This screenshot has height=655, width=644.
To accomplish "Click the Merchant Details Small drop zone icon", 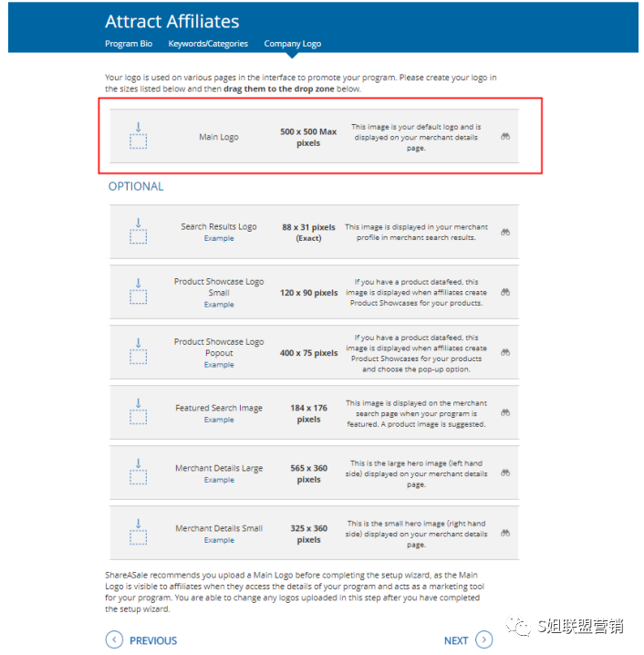I will pyautogui.click(x=139, y=532).
